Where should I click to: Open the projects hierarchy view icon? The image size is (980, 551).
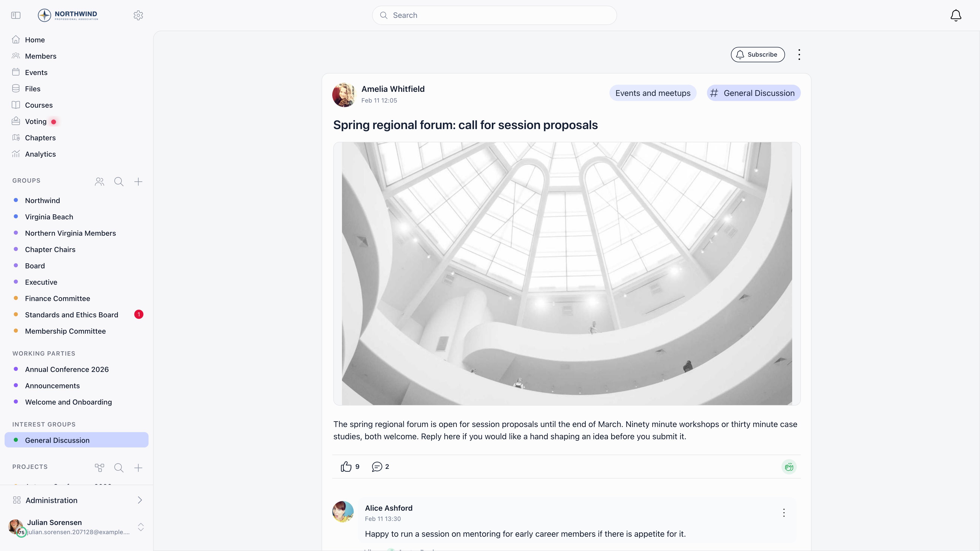(99, 468)
